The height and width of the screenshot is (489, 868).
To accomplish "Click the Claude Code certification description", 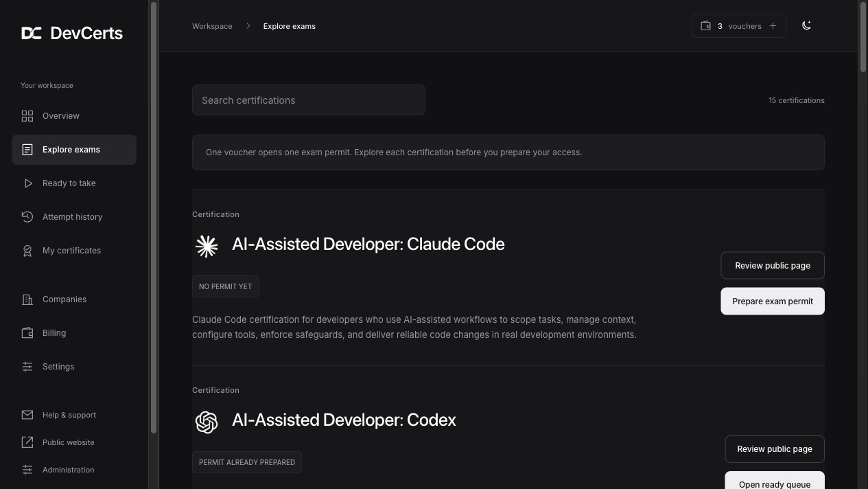I will (414, 328).
